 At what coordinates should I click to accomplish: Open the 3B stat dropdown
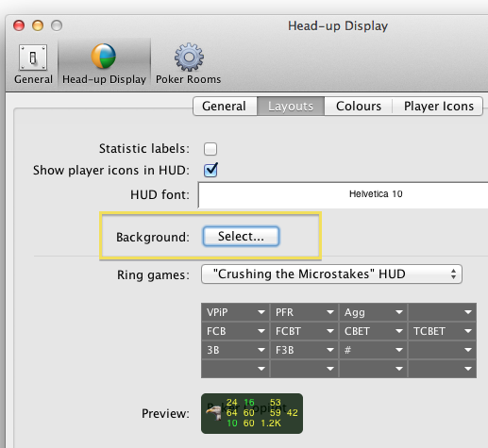point(235,350)
